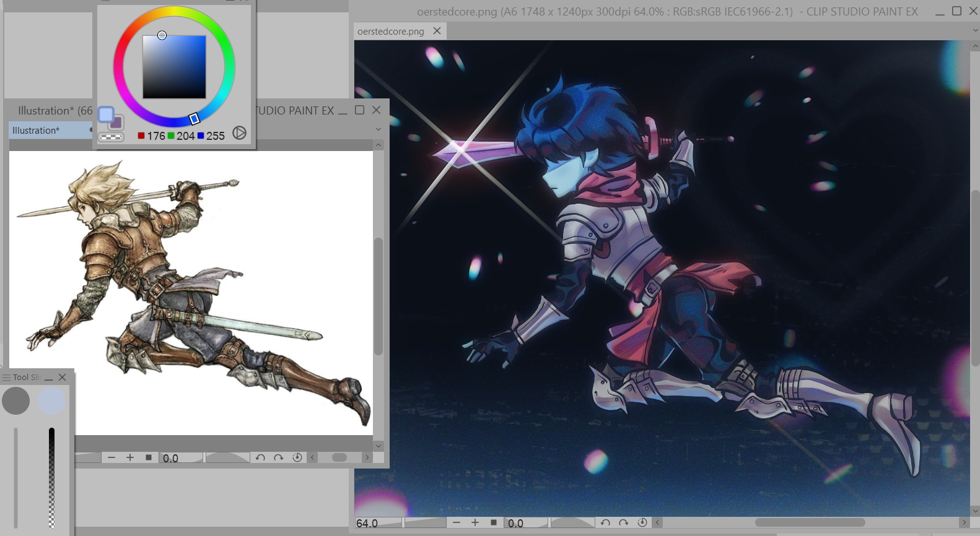Zoom in the Illustration reference window
Viewport: 980px width, 536px height.
coord(130,457)
